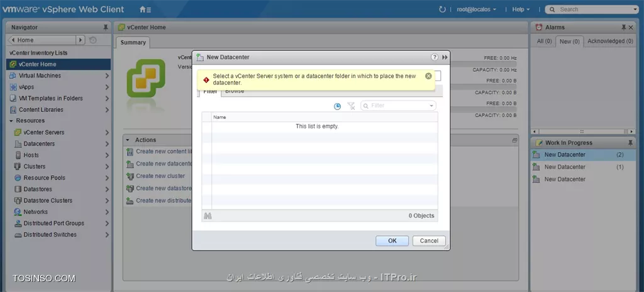Click the create distributed switch icon

130,201
